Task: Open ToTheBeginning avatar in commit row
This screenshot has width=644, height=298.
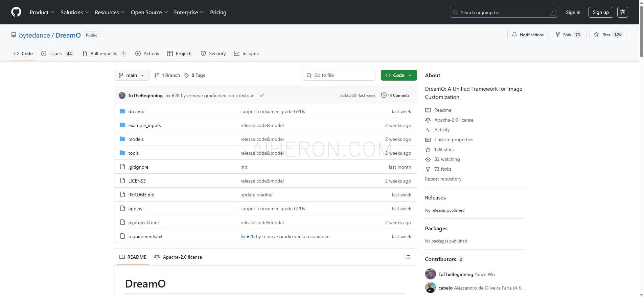Action: coord(122,95)
